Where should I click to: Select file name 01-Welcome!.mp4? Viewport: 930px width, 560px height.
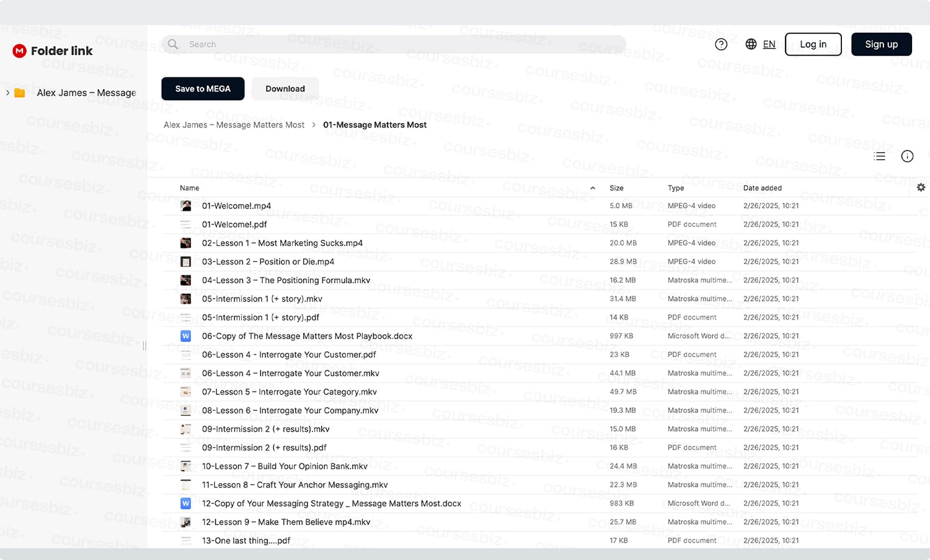(236, 206)
